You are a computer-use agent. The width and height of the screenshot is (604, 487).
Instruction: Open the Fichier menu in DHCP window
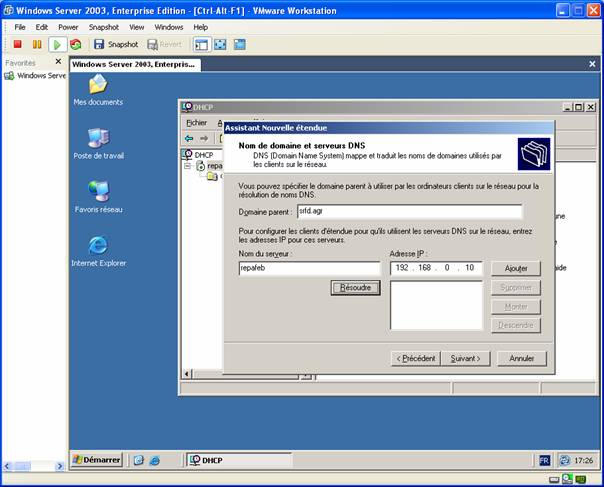[196, 123]
